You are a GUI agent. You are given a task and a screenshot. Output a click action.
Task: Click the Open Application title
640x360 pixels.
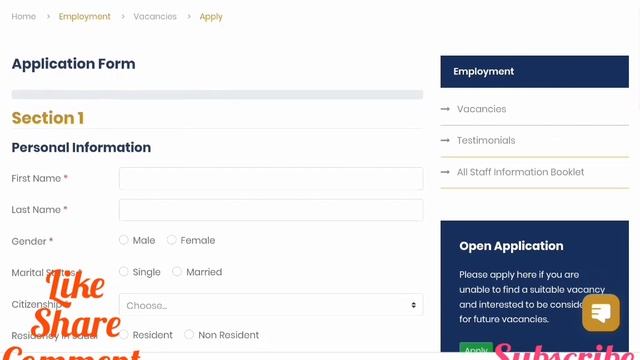coord(511,246)
